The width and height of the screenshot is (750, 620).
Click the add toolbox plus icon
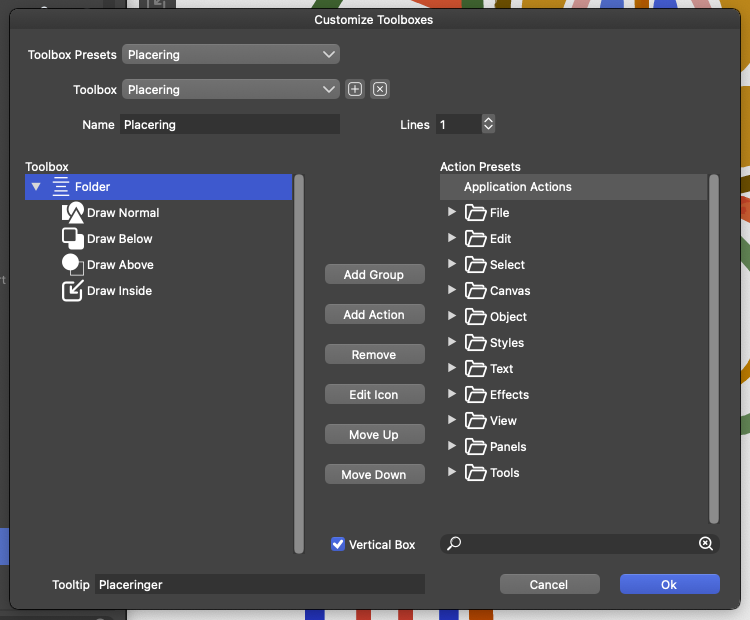[355, 90]
